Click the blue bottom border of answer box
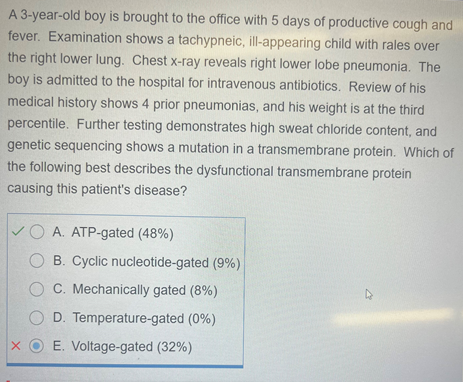463x382 pixels. coord(125,366)
